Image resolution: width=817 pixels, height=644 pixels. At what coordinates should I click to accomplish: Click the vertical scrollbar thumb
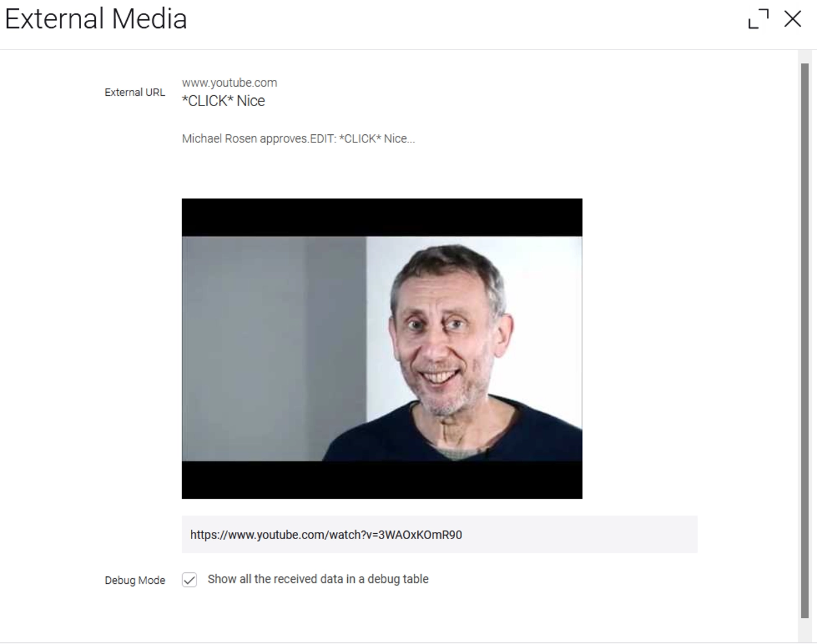pyautogui.click(x=805, y=340)
